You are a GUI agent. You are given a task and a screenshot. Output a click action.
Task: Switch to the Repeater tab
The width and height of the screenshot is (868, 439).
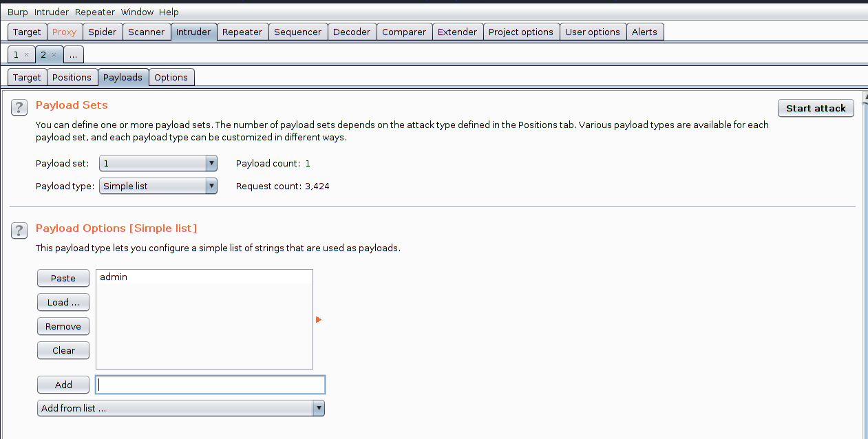click(242, 32)
